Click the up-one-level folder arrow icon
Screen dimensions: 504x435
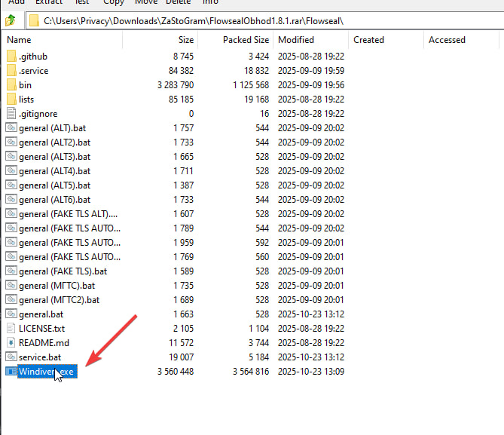[11, 20]
